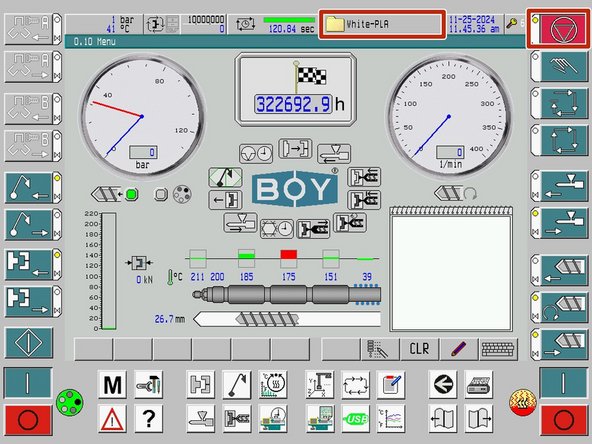Turn to the next page book icon
Image resolution: width=592 pixels, height=444 pixels.
point(479,418)
